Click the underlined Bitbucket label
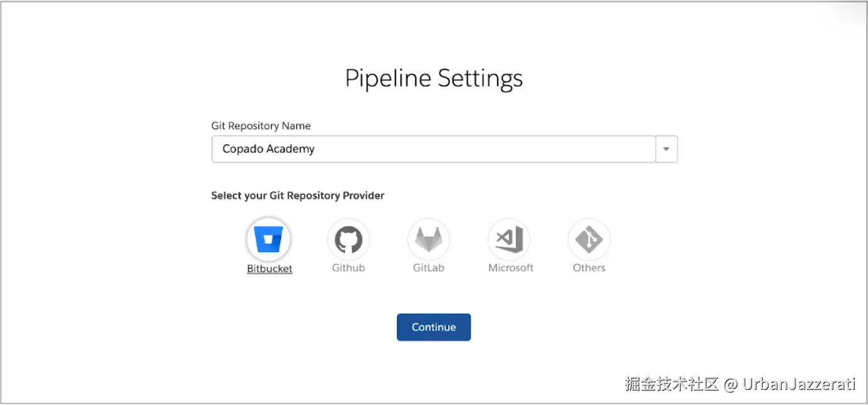Image resolution: width=868 pixels, height=405 pixels. tap(270, 269)
